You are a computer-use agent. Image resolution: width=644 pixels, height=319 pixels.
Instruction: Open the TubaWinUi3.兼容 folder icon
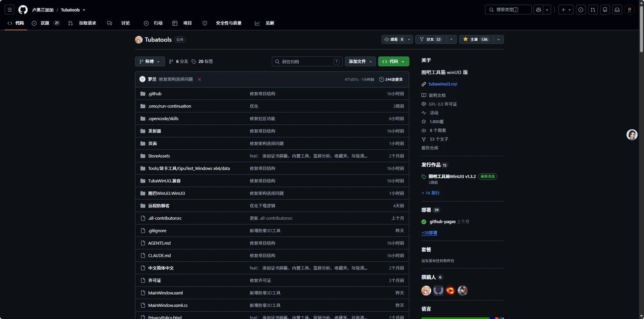click(x=143, y=181)
